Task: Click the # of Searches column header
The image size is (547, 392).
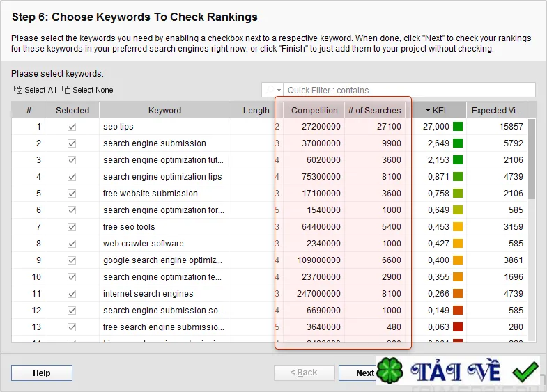Action: [375, 111]
